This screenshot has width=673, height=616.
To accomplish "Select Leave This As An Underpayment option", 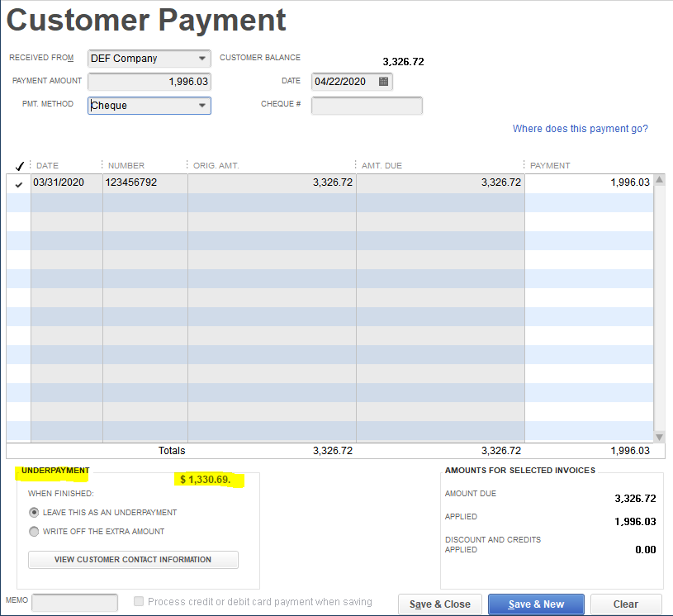I will pyautogui.click(x=34, y=513).
